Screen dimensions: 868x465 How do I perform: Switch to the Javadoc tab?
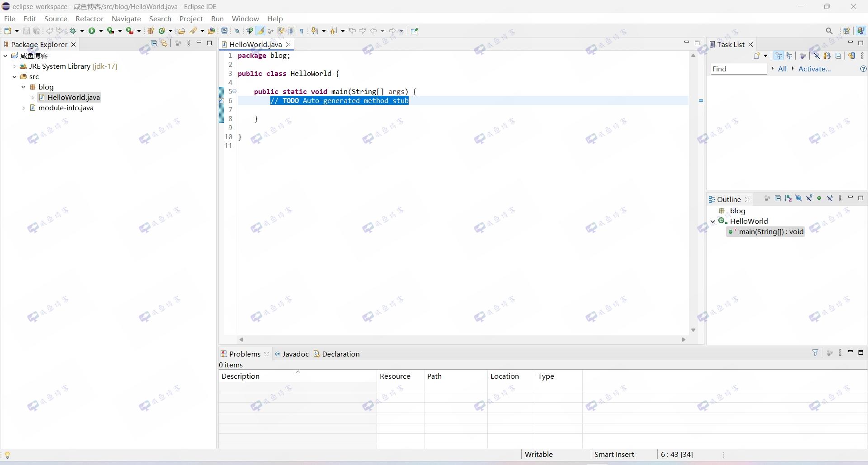tap(292, 354)
